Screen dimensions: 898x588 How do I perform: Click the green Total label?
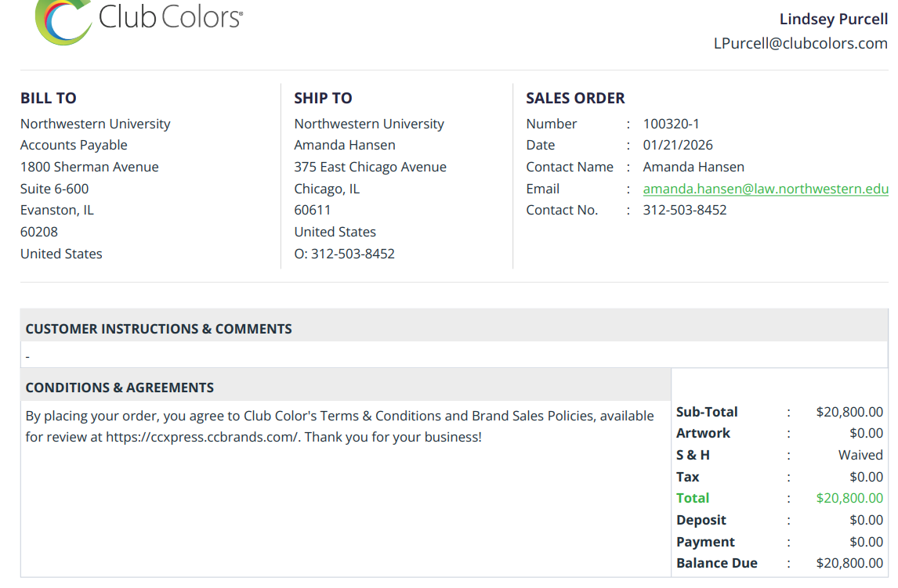(x=693, y=498)
